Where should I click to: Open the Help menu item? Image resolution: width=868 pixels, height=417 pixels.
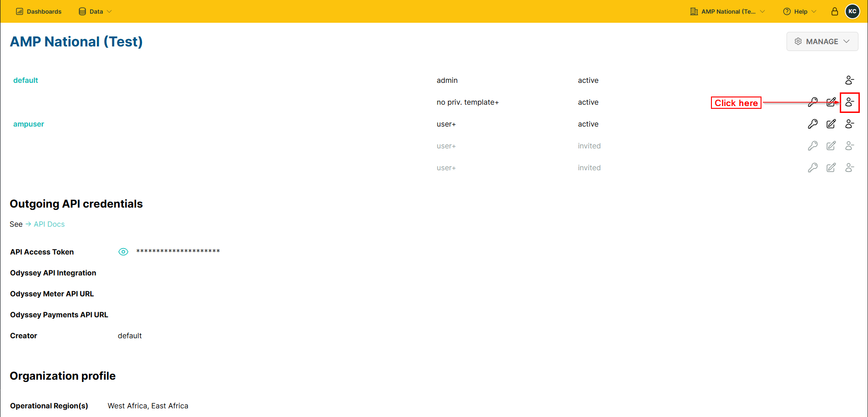click(800, 11)
